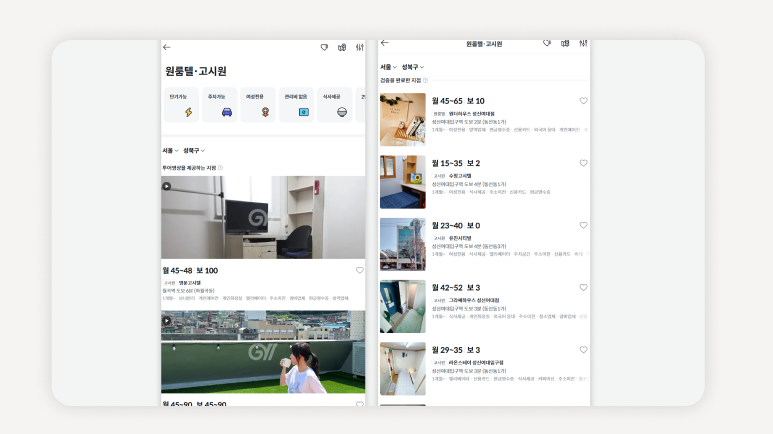Open saved favorites heart in the left header

[324, 47]
